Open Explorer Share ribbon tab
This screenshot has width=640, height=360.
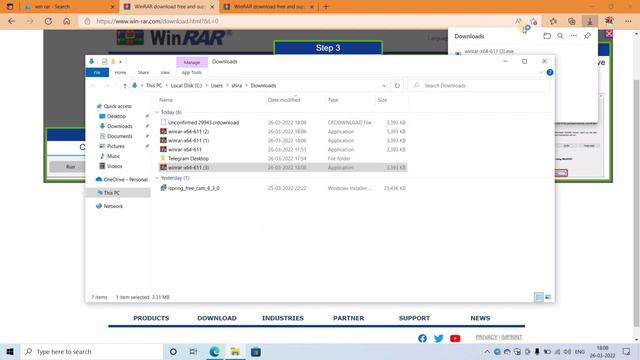[x=143, y=73]
